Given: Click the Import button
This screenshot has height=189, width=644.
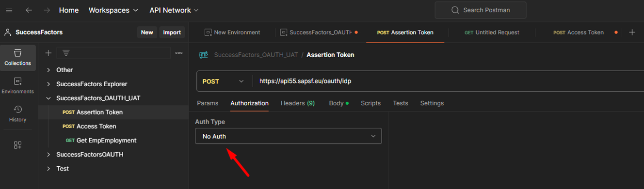Looking at the screenshot, I should point(172,32).
